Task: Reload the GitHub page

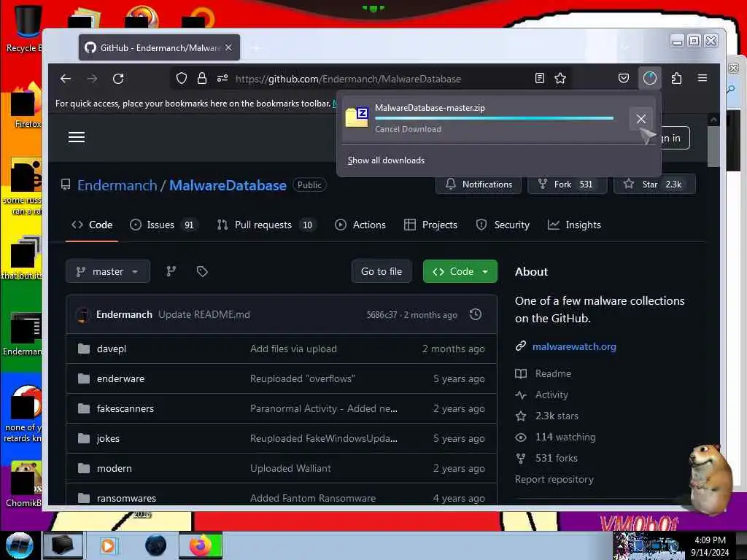Action: pyautogui.click(x=118, y=79)
